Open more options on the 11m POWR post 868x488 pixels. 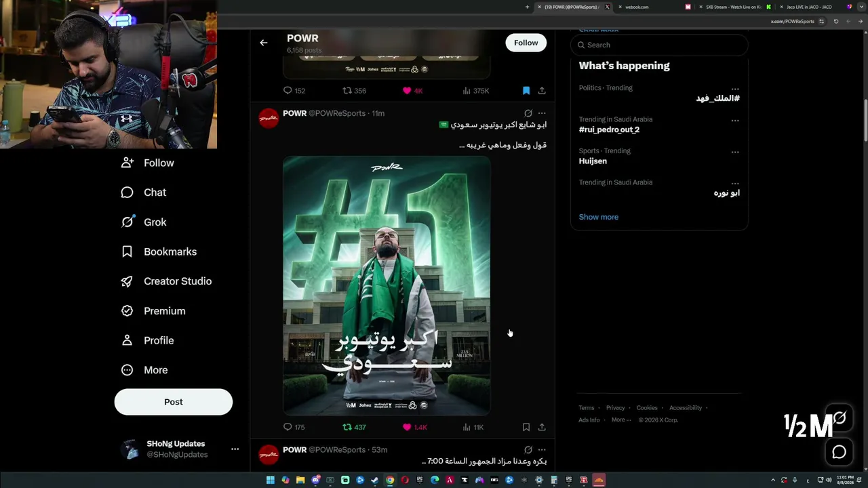coord(542,113)
